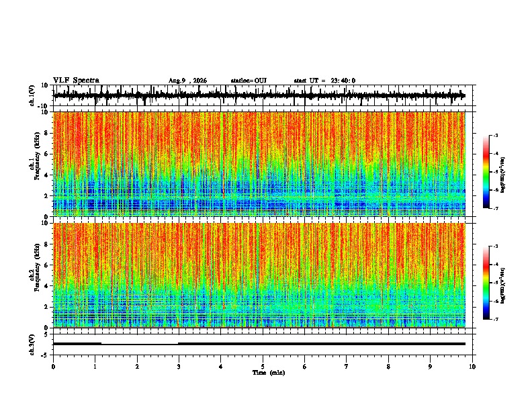Click inside the ch.2 spectrogram panel
The height and width of the screenshot is (411, 532).
(x=259, y=275)
